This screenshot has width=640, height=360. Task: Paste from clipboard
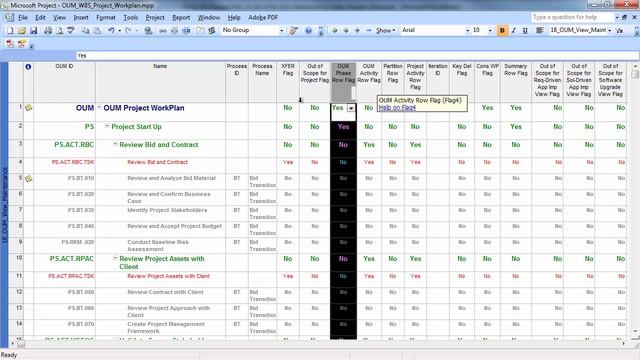point(97,31)
